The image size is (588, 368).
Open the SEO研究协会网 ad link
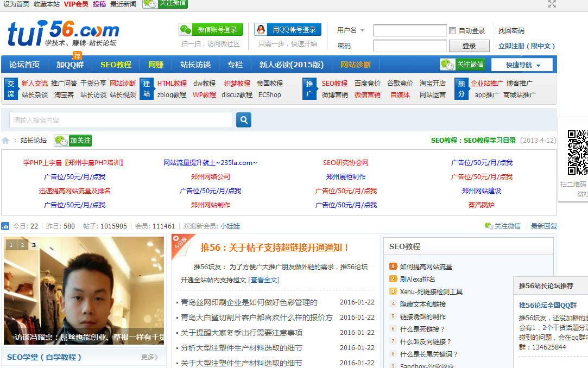click(346, 163)
